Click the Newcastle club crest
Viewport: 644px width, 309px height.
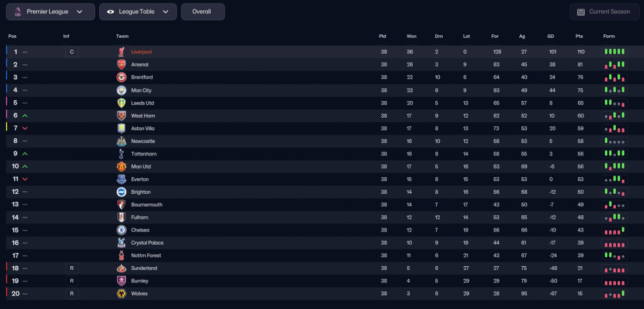[121, 141]
